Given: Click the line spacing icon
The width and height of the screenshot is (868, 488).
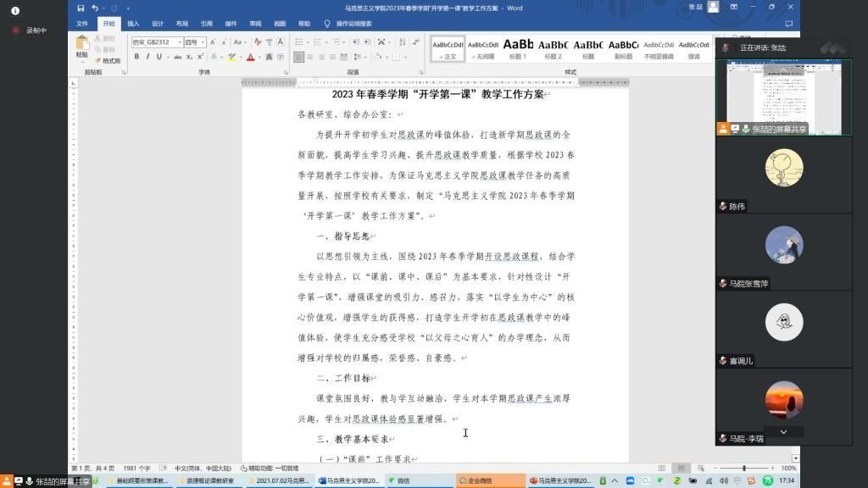Looking at the screenshot, I should [x=357, y=57].
